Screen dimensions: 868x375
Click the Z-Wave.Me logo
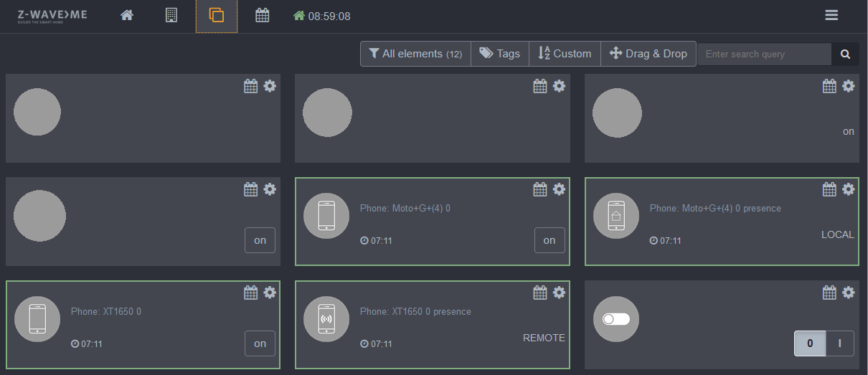tap(52, 16)
